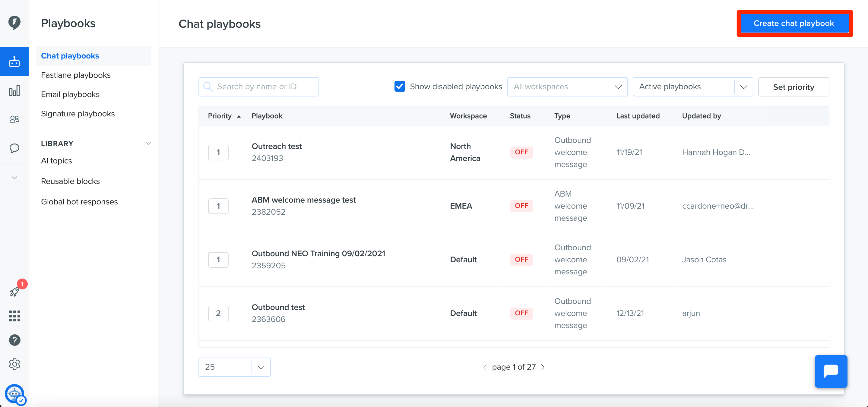868x407 pixels.
Task: Select Signature playbooks in sidebar
Action: (x=78, y=114)
